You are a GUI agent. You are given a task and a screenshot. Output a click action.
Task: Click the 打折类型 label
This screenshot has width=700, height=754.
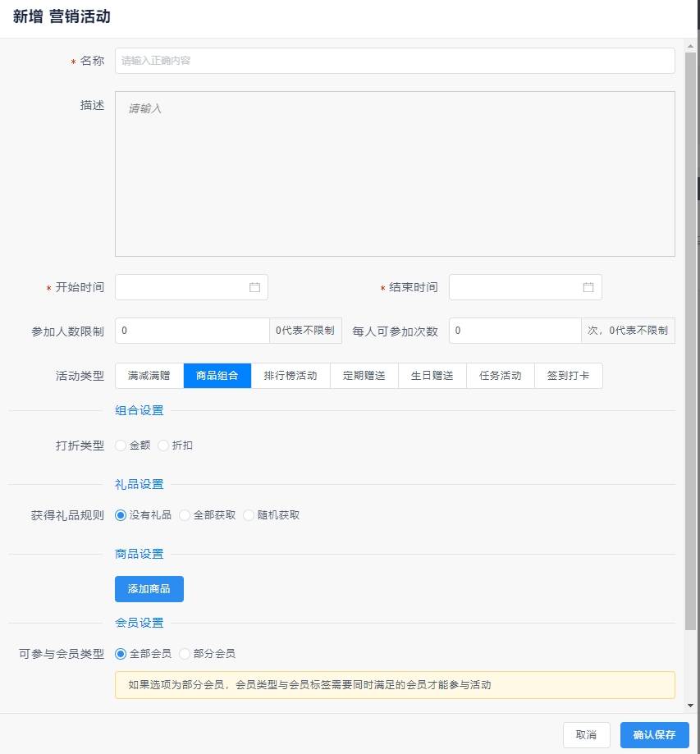[80, 446]
